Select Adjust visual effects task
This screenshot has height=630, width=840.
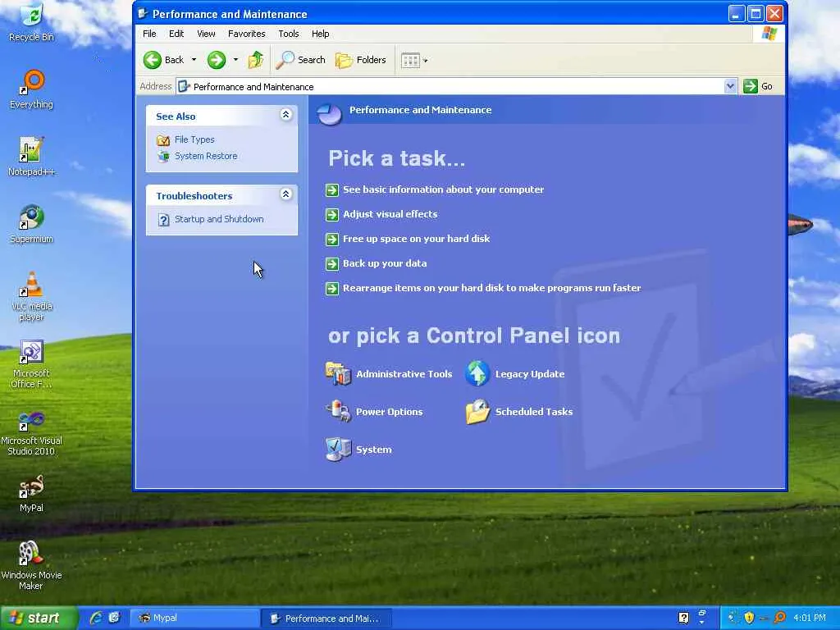[390, 214]
